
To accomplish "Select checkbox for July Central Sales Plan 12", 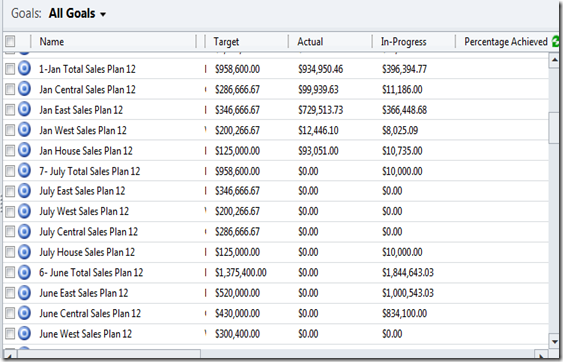I will click(x=10, y=232).
